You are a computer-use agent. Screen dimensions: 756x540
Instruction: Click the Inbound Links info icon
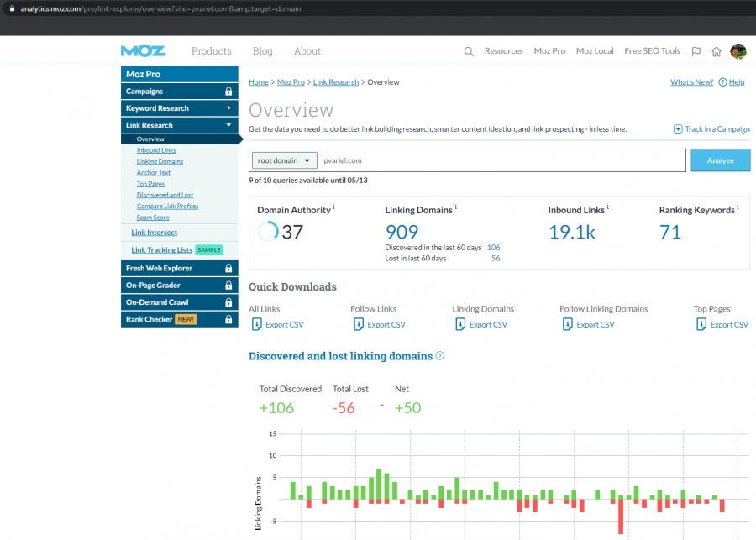pyautogui.click(x=607, y=207)
